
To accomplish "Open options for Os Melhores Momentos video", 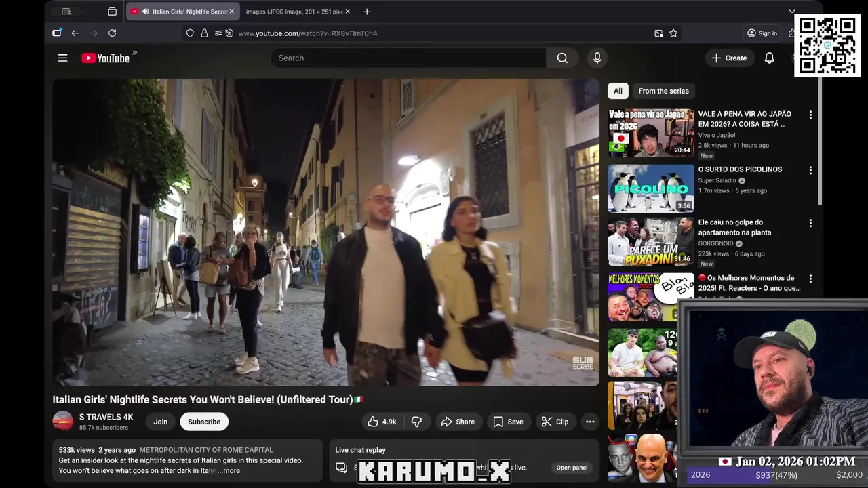I will click(810, 279).
